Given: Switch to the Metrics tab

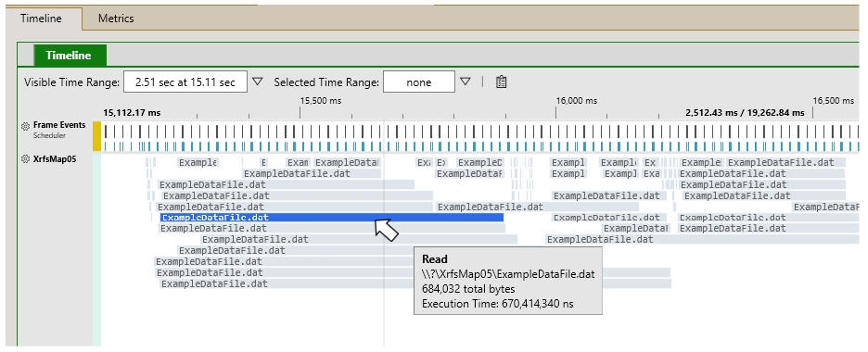Looking at the screenshot, I should 116,19.
